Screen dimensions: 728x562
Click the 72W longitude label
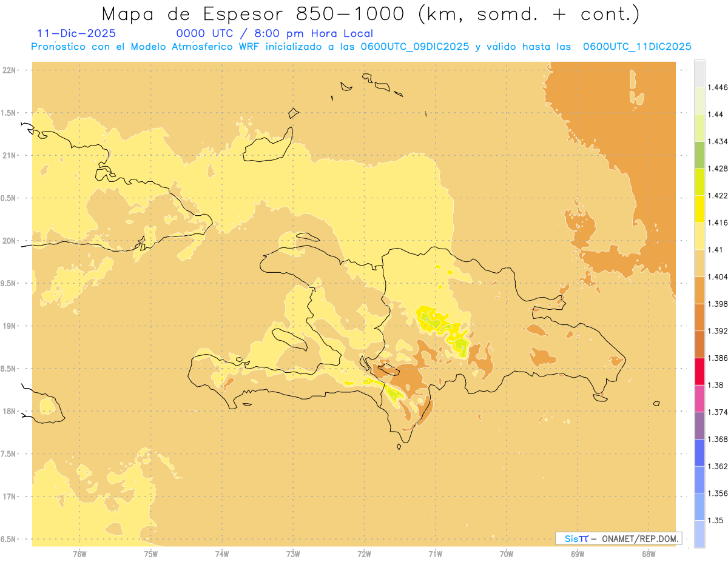click(x=364, y=554)
